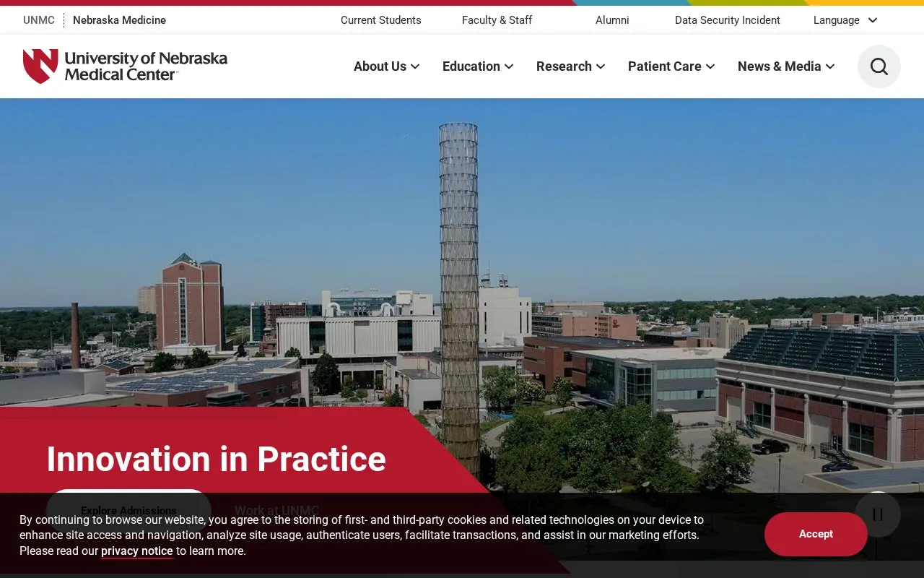
Task: Select the UNMC top-bar link
Action: (x=39, y=20)
